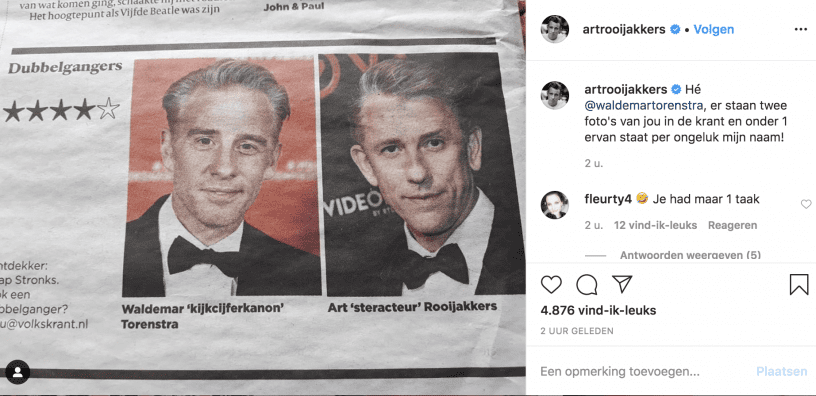Open fleurty4's avatar thumbnail
This screenshot has height=396, width=816.
(x=554, y=205)
